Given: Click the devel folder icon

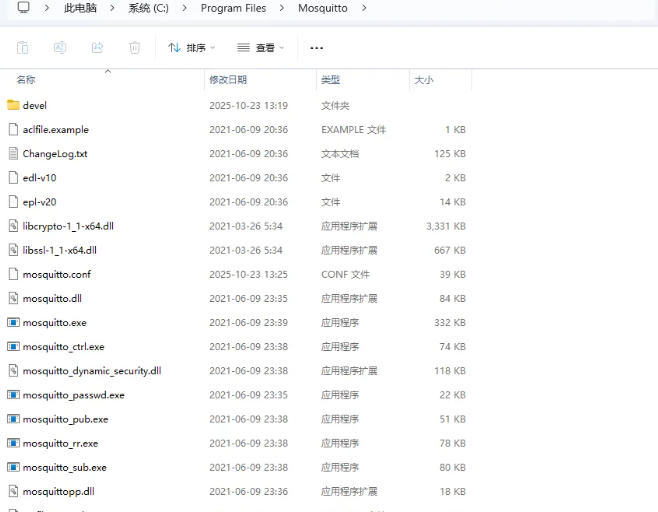Looking at the screenshot, I should coord(13,105).
